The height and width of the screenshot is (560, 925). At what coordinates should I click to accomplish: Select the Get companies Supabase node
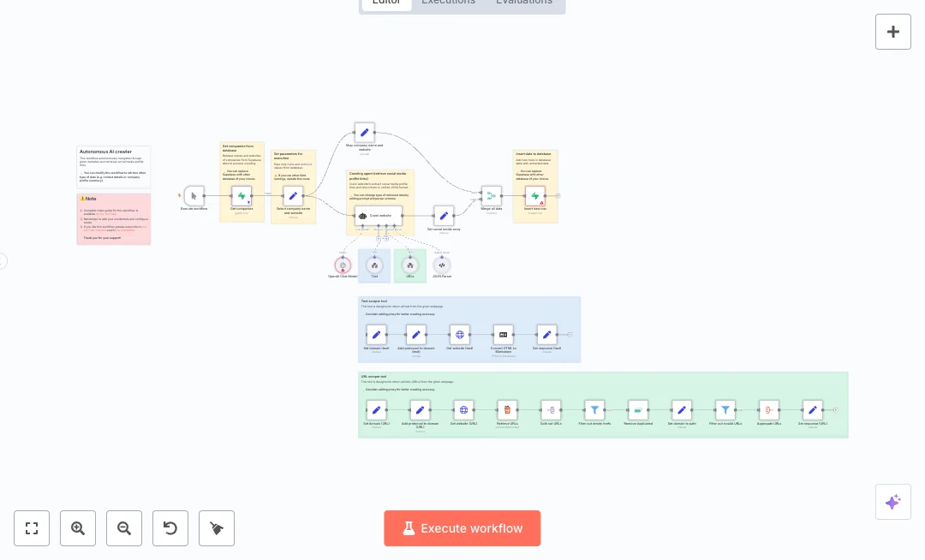point(242,196)
